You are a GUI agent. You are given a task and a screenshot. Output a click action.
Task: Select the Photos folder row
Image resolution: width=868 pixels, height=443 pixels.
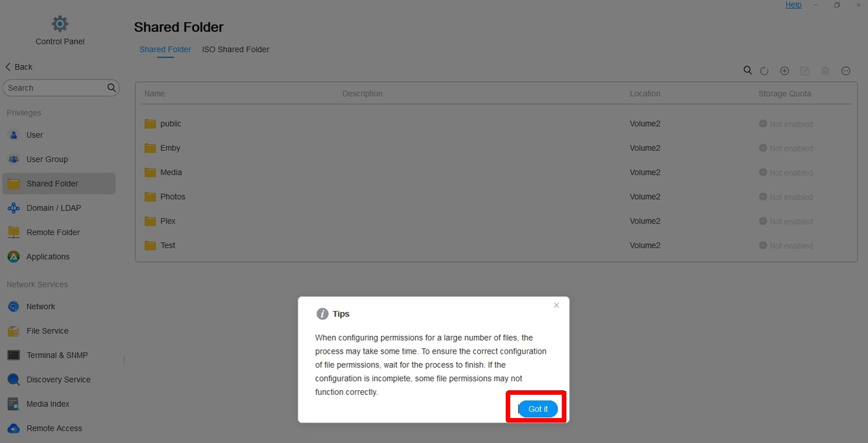click(496, 197)
